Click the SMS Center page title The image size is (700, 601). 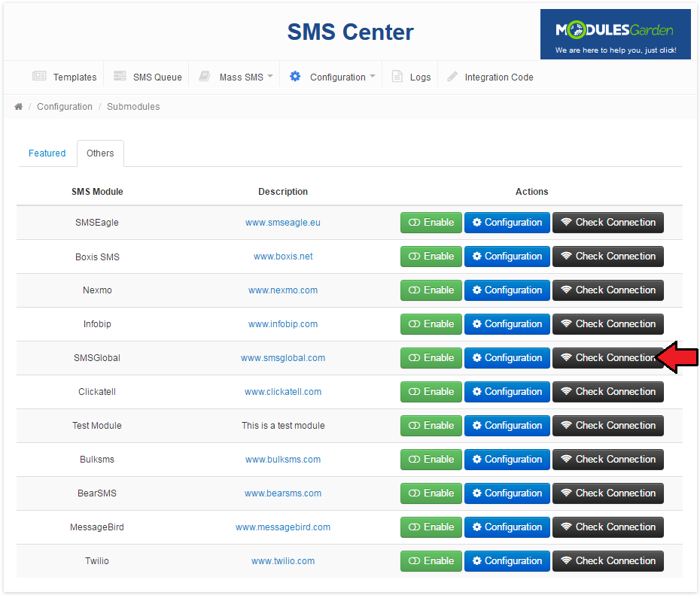tap(351, 32)
